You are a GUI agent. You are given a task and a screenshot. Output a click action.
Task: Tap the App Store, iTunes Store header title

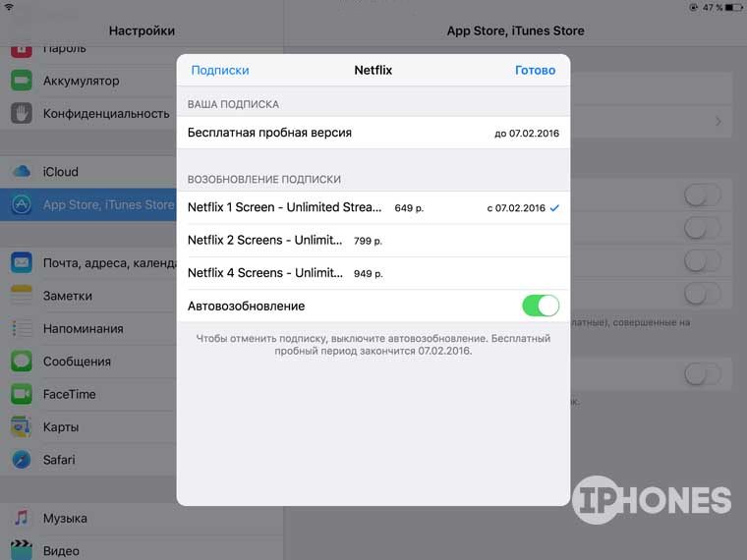515,30
